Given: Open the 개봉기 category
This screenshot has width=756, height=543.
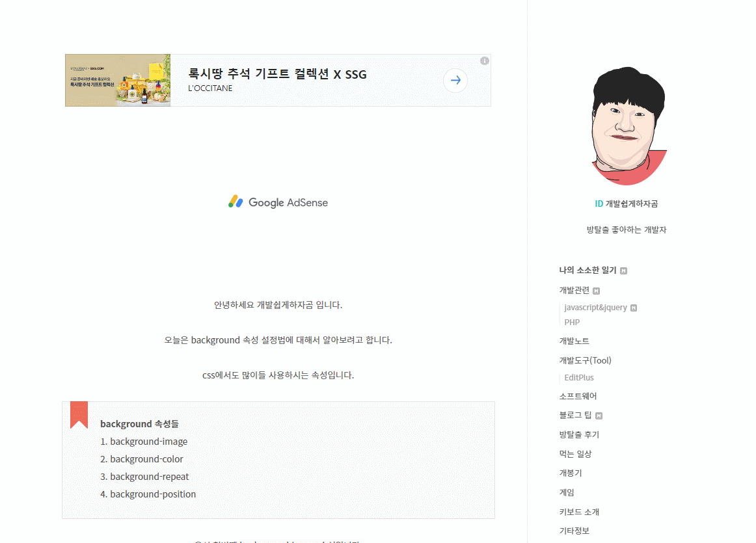Looking at the screenshot, I should click(x=571, y=473).
